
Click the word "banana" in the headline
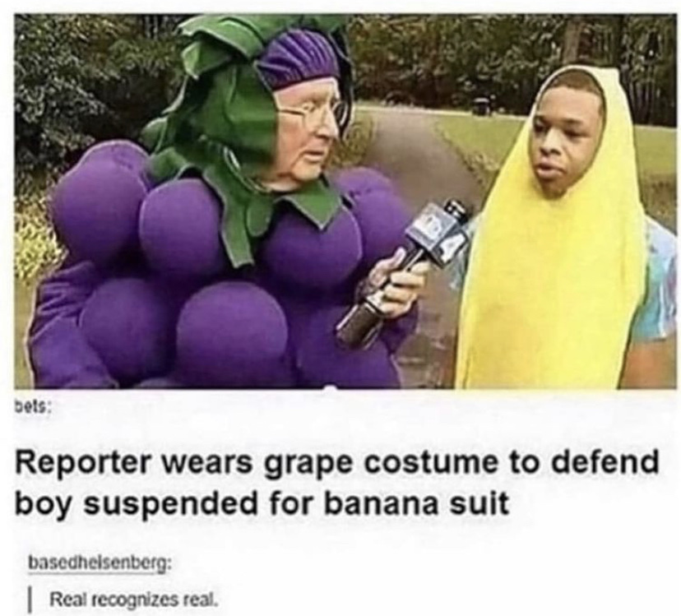380,504
